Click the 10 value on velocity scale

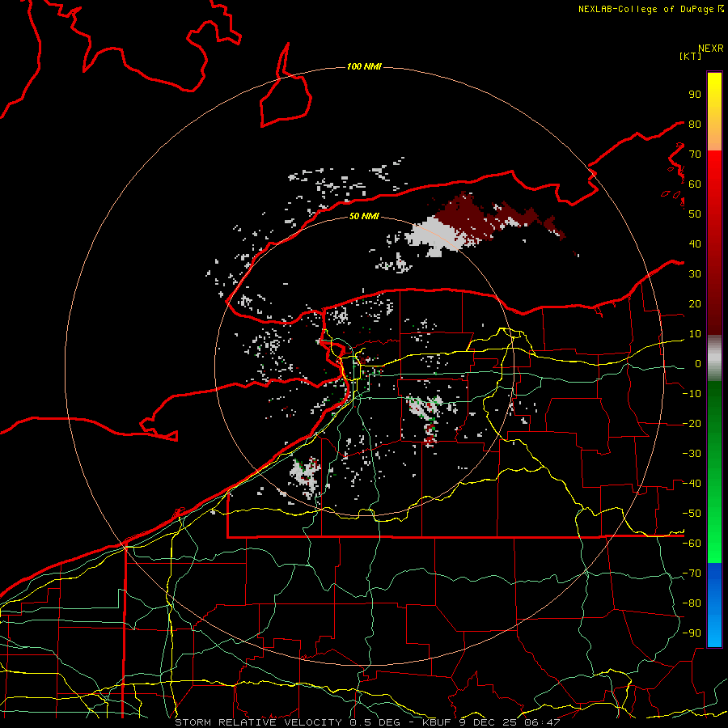[x=695, y=334]
